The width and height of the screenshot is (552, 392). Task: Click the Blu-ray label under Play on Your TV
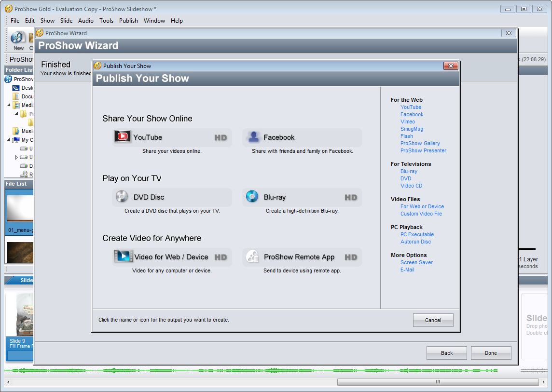click(275, 197)
